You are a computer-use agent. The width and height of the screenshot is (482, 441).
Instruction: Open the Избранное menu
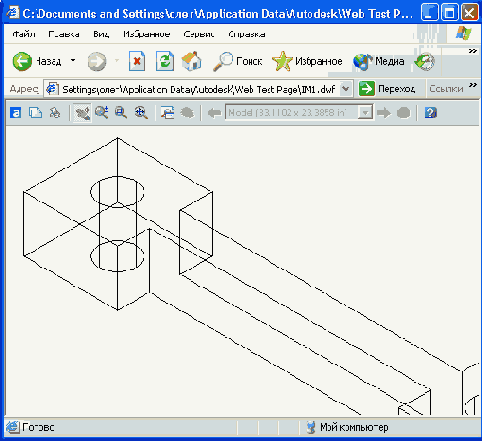tap(147, 34)
